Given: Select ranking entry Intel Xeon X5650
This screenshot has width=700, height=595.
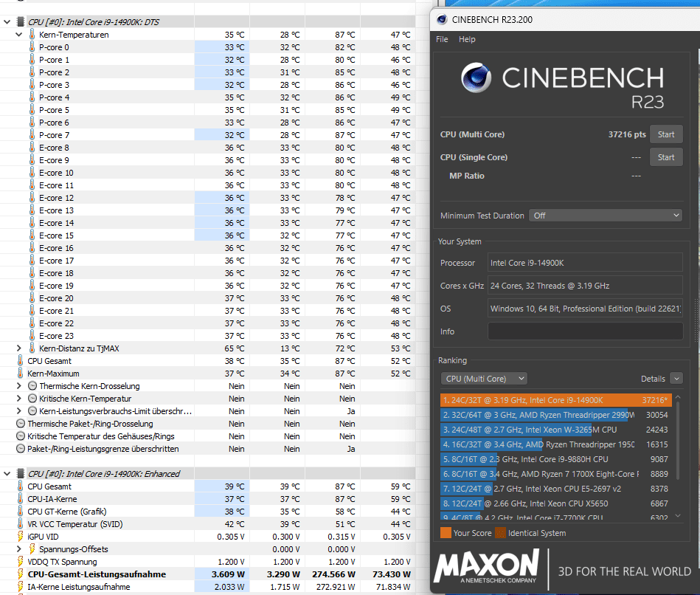Looking at the screenshot, I should [x=556, y=503].
